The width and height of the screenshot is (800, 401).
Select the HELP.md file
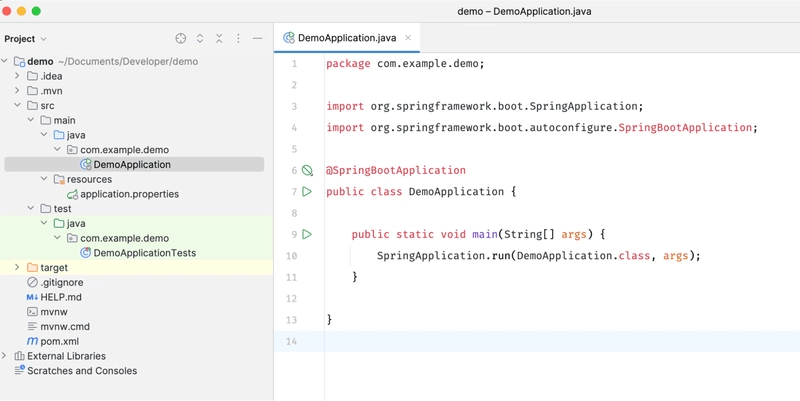pyautogui.click(x=61, y=297)
